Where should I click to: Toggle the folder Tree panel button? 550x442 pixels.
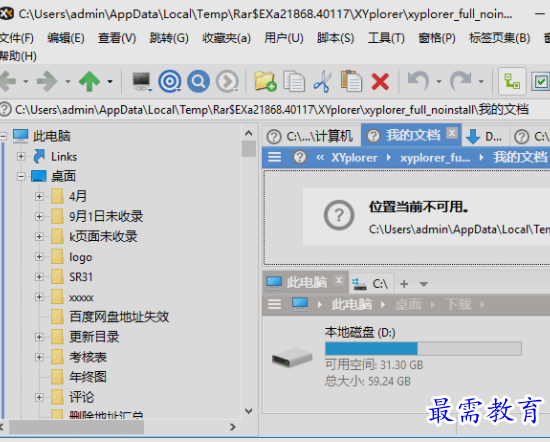pyautogui.click(x=512, y=81)
